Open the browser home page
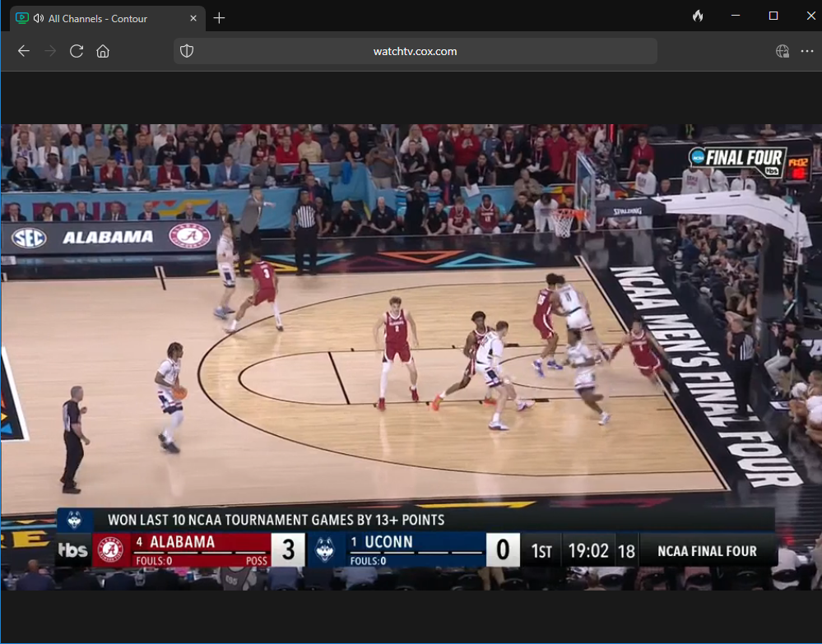Screen dimensions: 822x644 pos(103,51)
